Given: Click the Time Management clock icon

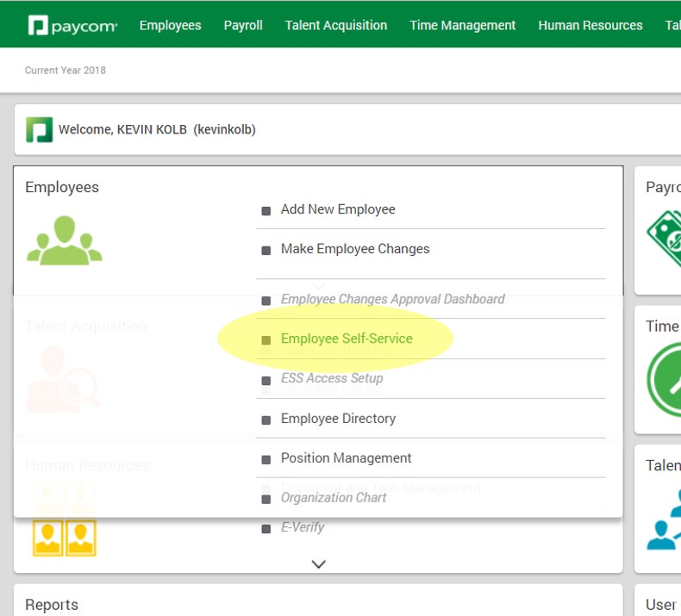Looking at the screenshot, I should [664, 380].
